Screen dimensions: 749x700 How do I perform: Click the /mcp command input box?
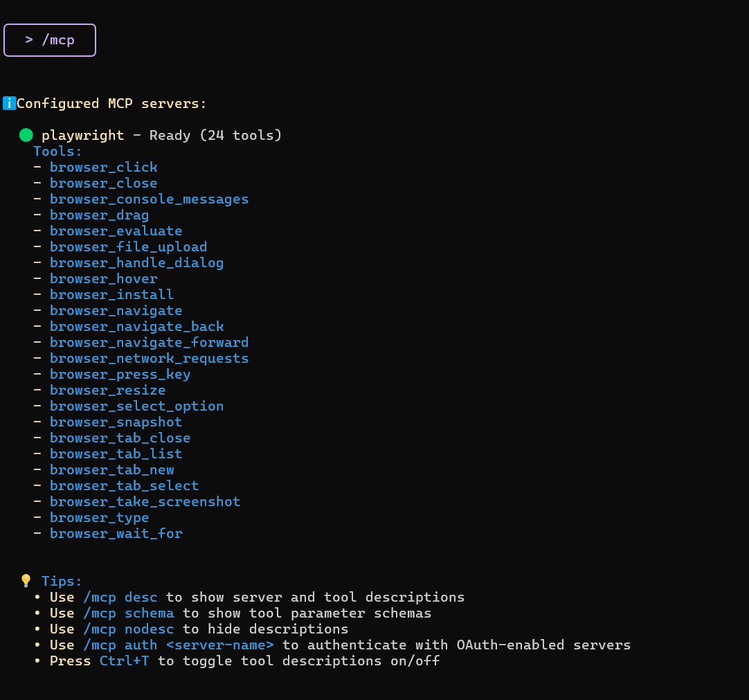(x=50, y=40)
